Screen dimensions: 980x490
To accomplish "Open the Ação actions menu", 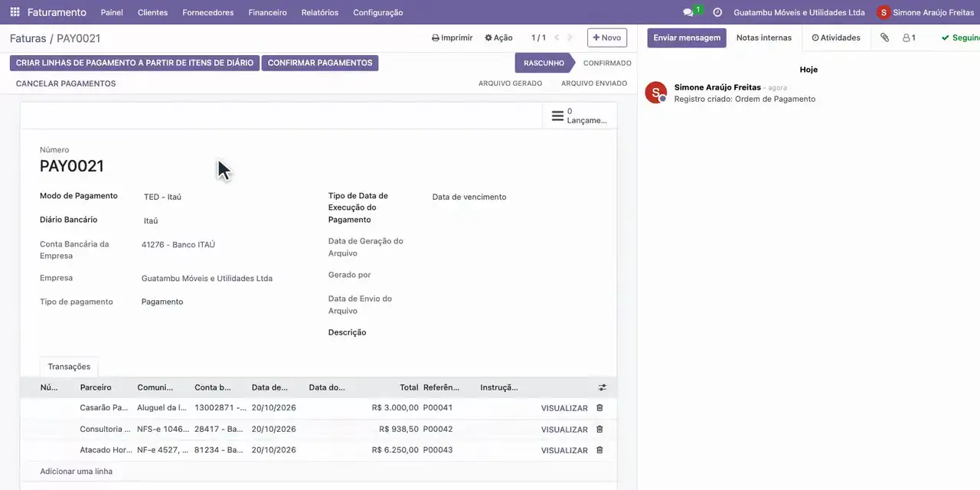I will tap(498, 38).
